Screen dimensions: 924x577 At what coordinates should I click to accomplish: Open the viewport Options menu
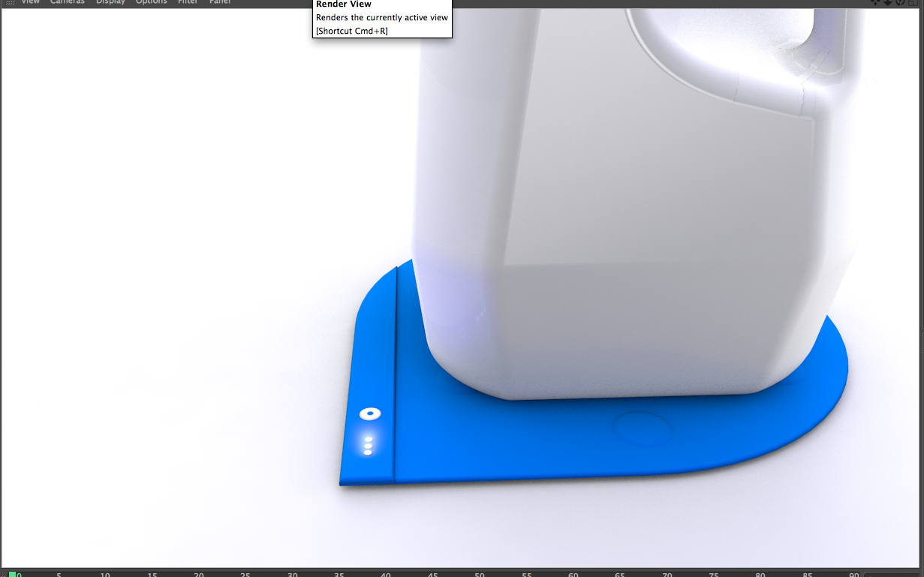tap(151, 2)
